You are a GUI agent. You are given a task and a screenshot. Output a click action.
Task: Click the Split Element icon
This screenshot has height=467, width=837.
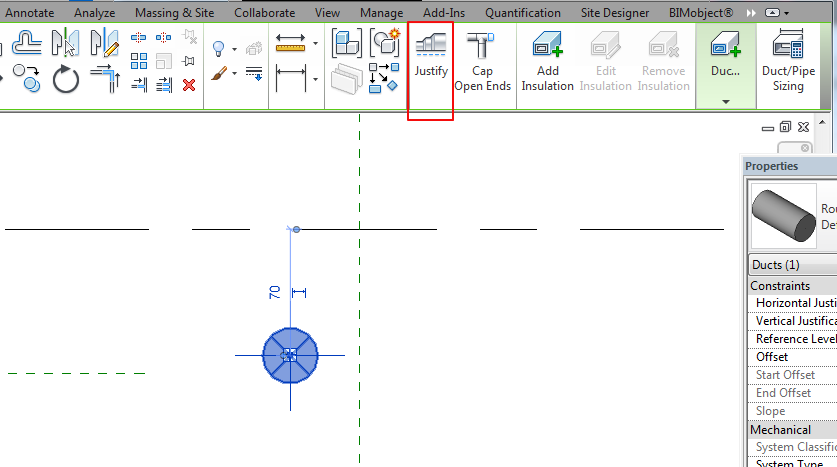click(138, 37)
